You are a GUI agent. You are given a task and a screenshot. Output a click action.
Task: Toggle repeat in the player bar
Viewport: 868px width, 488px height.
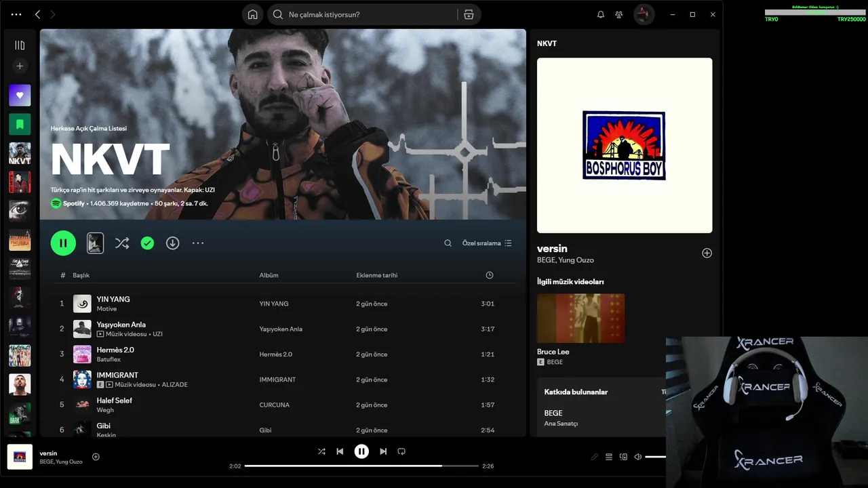pos(401,451)
